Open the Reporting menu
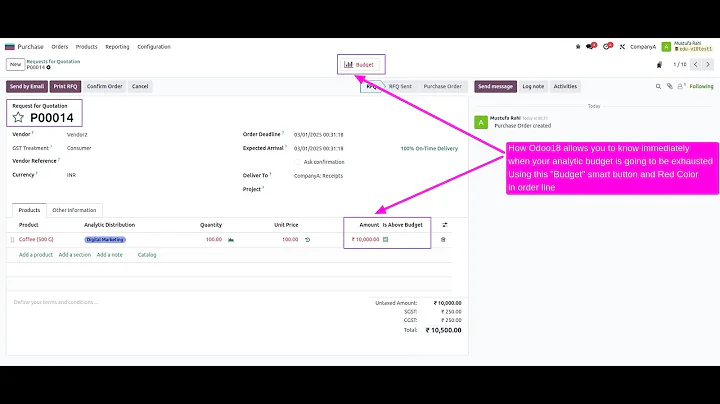 (x=117, y=47)
